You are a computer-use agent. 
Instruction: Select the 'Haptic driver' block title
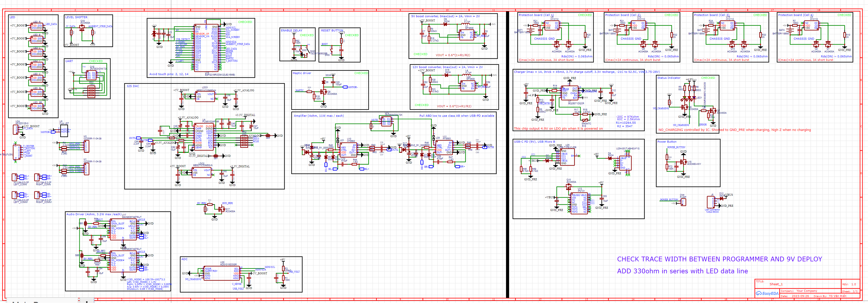point(302,73)
